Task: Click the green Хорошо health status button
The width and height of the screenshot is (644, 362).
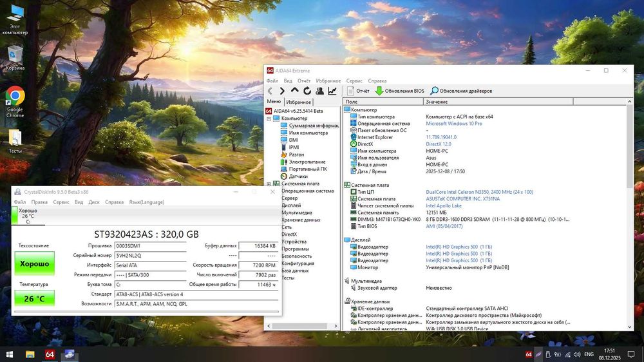Action: point(35,263)
